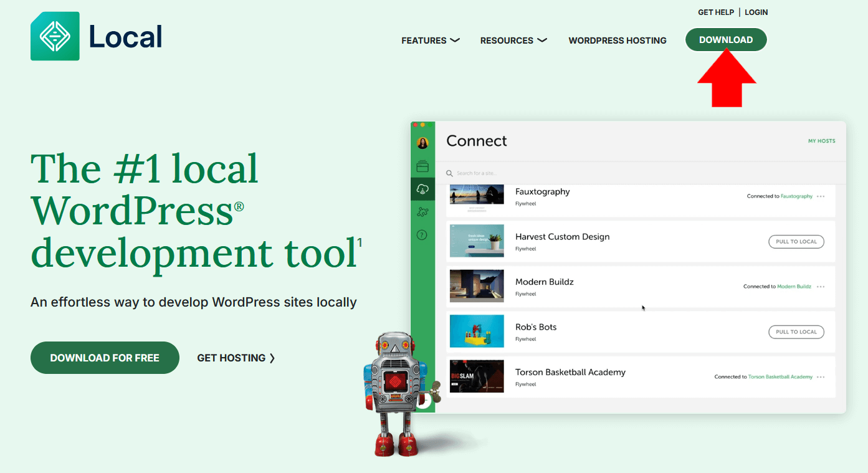Pull Harvest Custom Design to local
The height and width of the screenshot is (473, 868).
796,242
